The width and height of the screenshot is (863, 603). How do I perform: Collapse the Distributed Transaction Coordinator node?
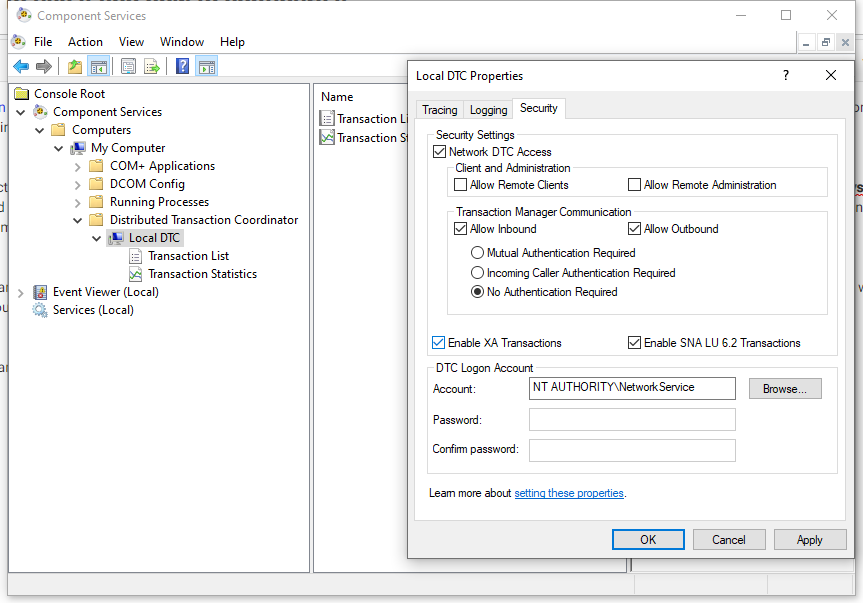(x=78, y=221)
